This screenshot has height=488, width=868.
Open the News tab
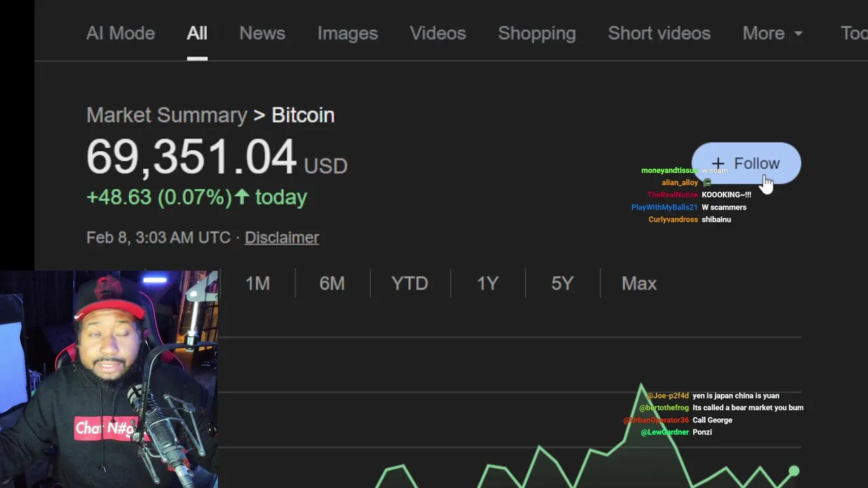[x=262, y=33]
